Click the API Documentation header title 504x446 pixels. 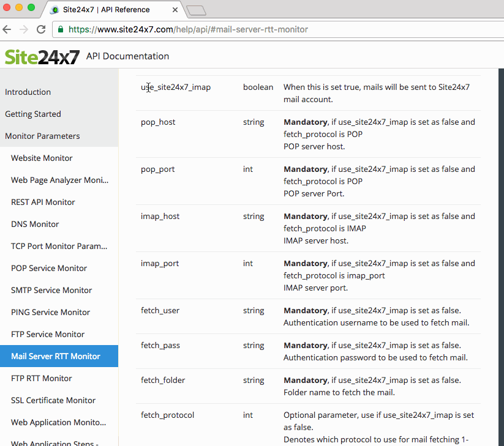(127, 56)
